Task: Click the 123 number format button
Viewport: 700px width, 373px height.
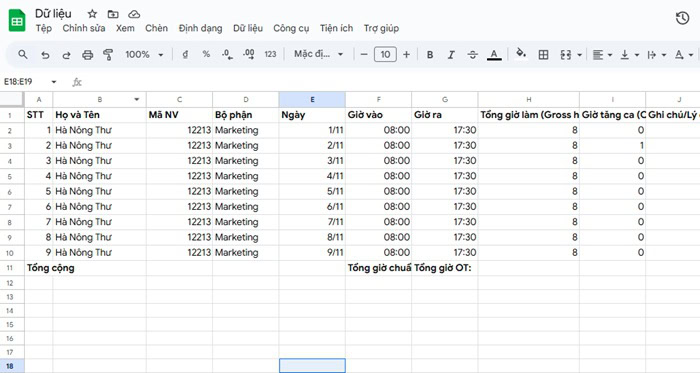Action: (x=270, y=54)
